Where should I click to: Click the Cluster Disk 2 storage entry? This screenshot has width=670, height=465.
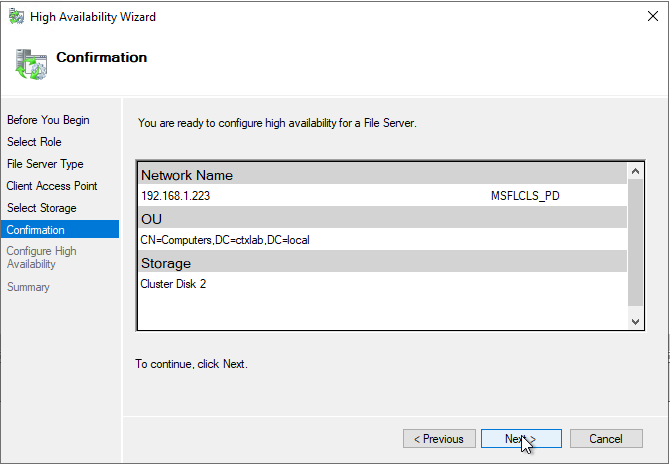174,284
